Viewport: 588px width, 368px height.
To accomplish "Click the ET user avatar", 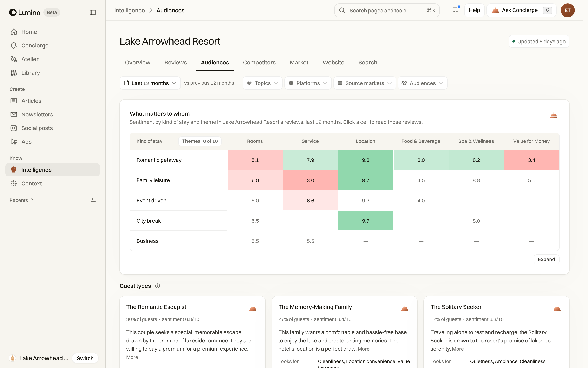I will pyautogui.click(x=568, y=10).
